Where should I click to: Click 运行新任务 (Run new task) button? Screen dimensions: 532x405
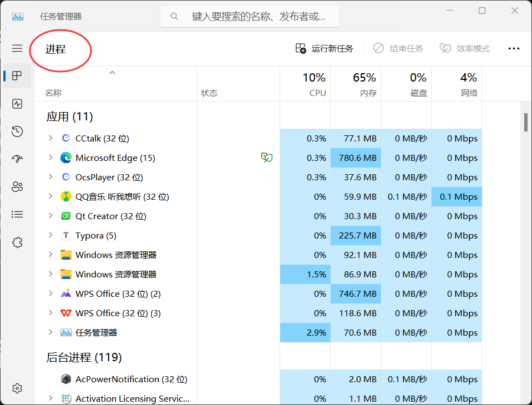click(325, 48)
